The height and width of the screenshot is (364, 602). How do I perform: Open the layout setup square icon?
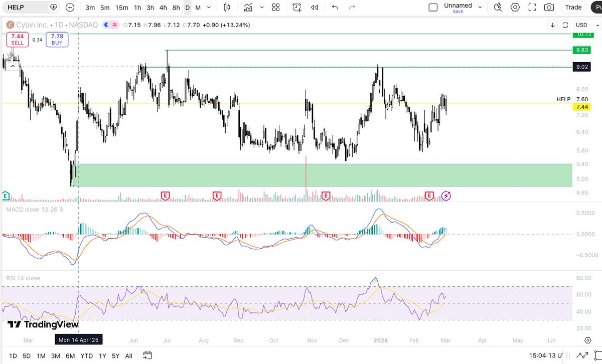(433, 8)
